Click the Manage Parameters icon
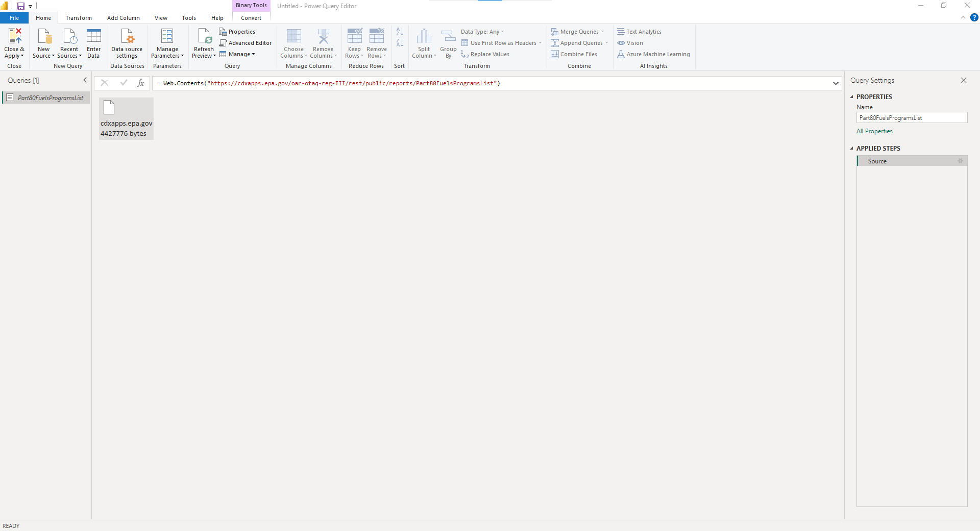 167,36
